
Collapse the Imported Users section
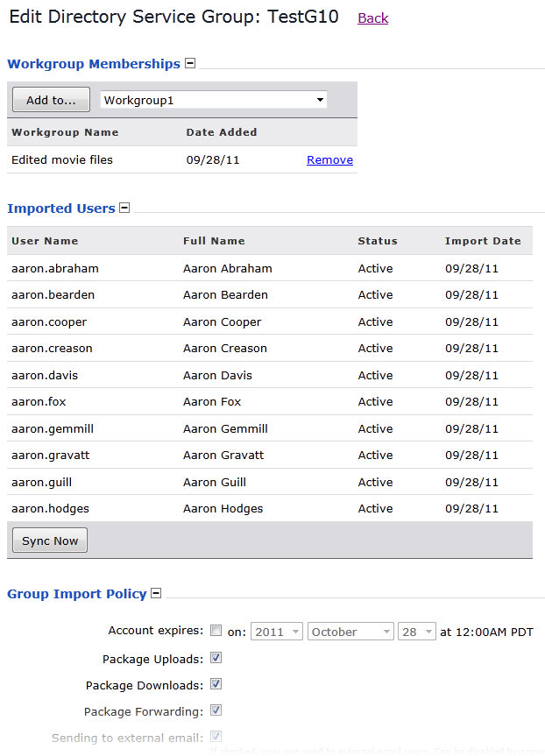pyautogui.click(x=124, y=208)
